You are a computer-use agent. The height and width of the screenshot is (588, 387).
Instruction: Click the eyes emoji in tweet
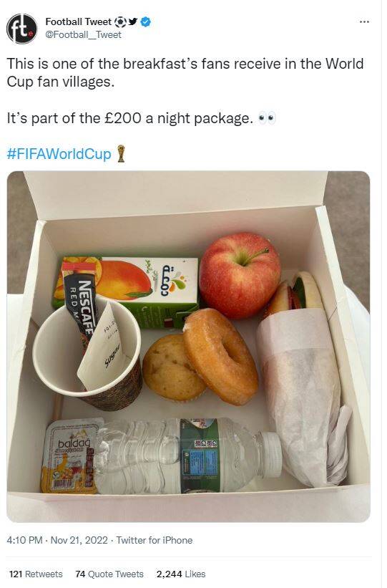click(267, 118)
